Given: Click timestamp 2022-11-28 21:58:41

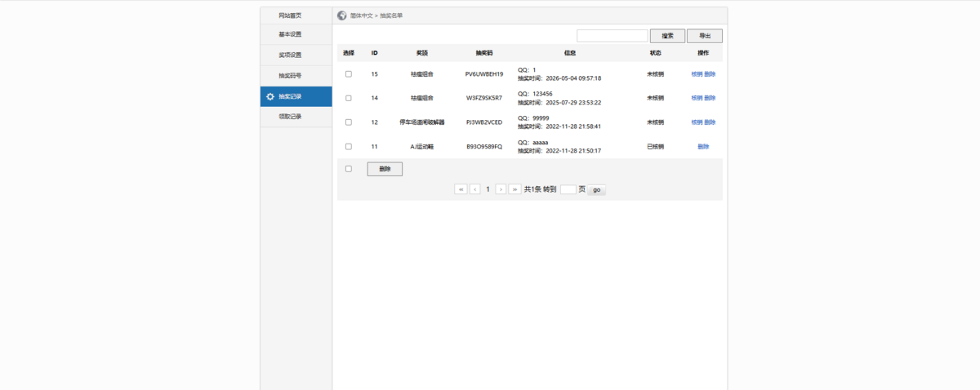Looking at the screenshot, I should coord(573,127).
